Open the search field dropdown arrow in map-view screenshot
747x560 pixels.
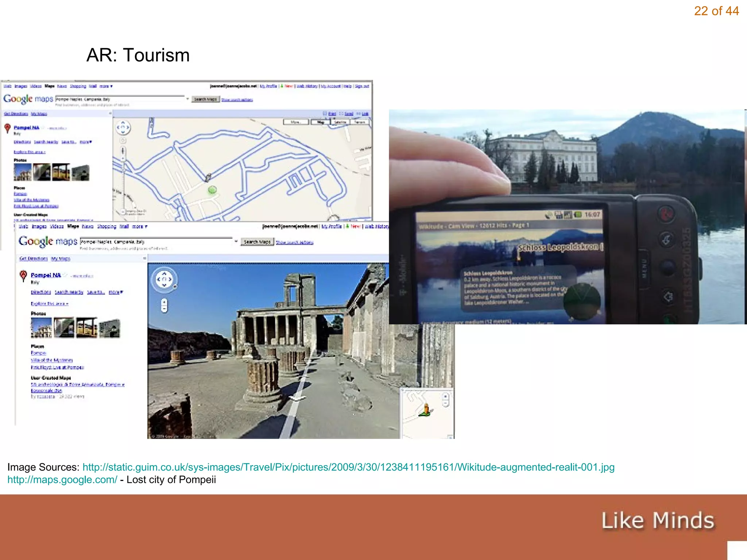[x=187, y=99]
